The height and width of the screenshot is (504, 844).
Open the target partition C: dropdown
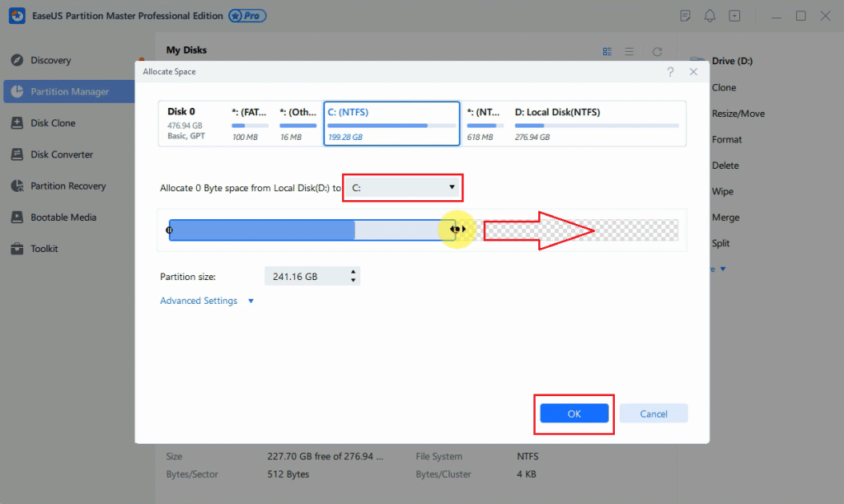pyautogui.click(x=402, y=188)
